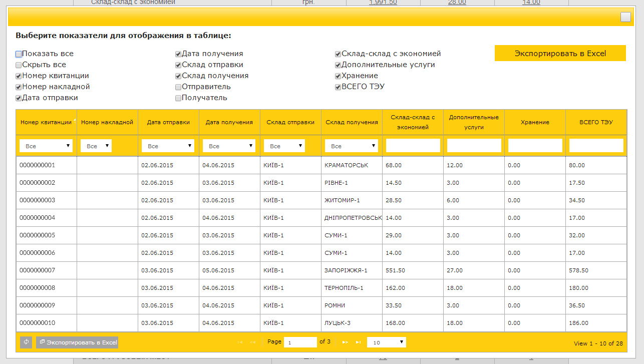Toggle the 'Хранение' checkbox

338,76
